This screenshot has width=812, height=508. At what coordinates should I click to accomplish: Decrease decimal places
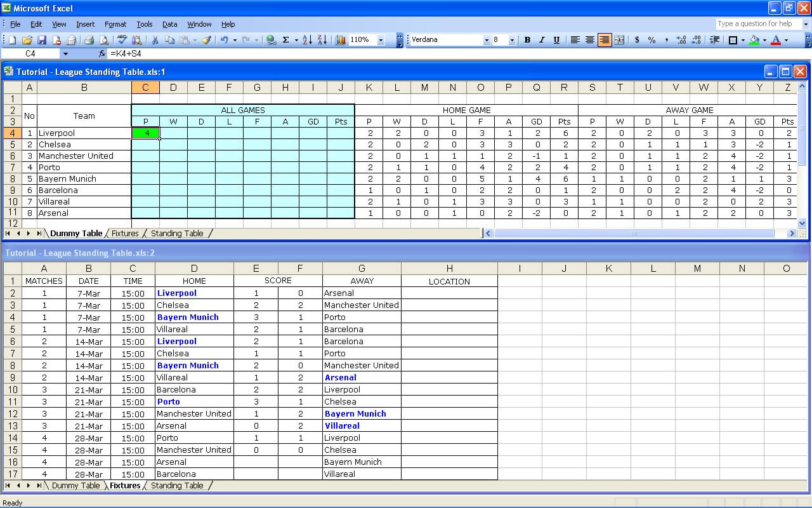[x=696, y=40]
